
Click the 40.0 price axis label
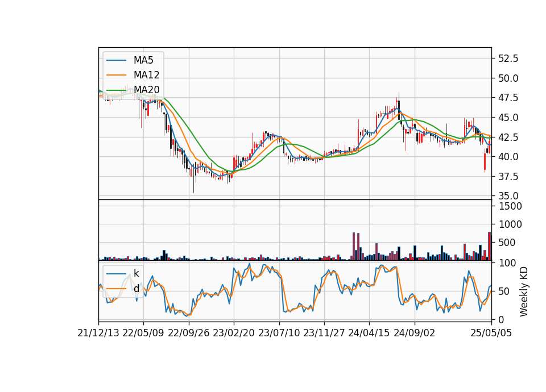point(508,157)
